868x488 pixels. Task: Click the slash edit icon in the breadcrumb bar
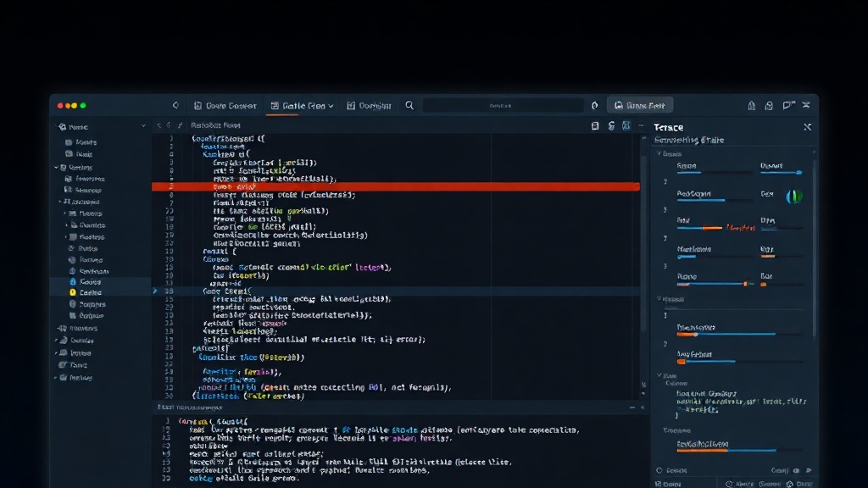pos(180,125)
